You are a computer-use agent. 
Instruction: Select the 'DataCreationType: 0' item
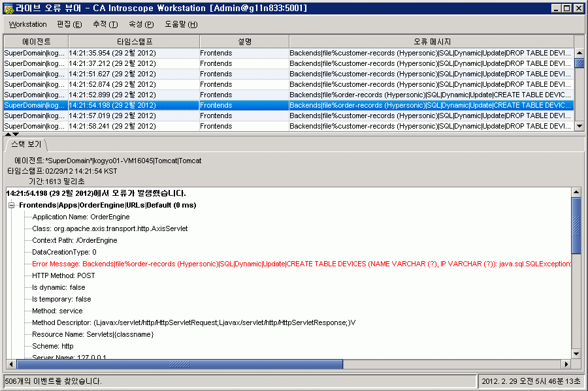(64, 253)
